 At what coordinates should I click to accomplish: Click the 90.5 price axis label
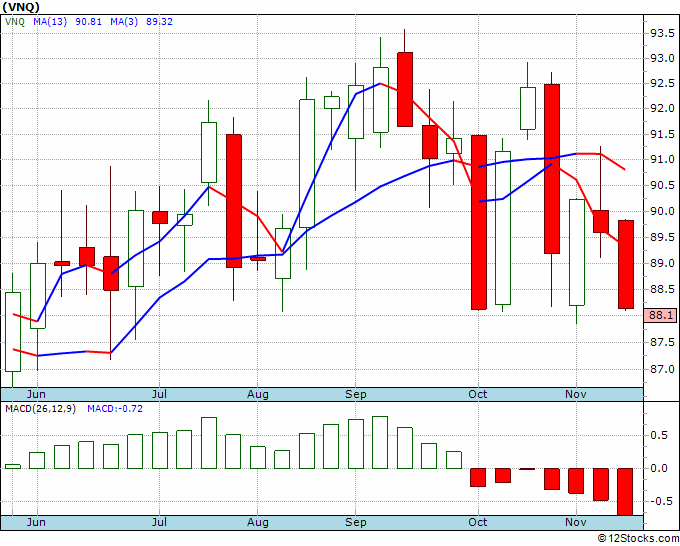tap(662, 186)
